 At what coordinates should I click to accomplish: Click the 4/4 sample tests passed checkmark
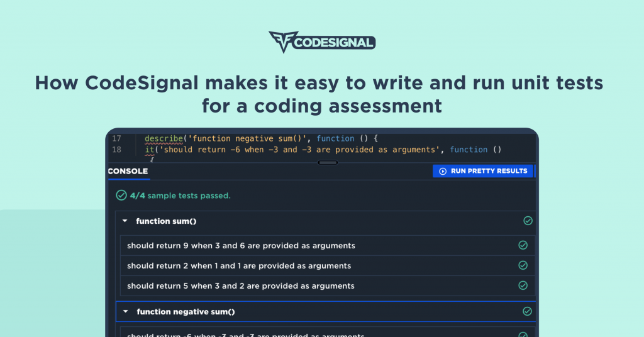point(121,196)
